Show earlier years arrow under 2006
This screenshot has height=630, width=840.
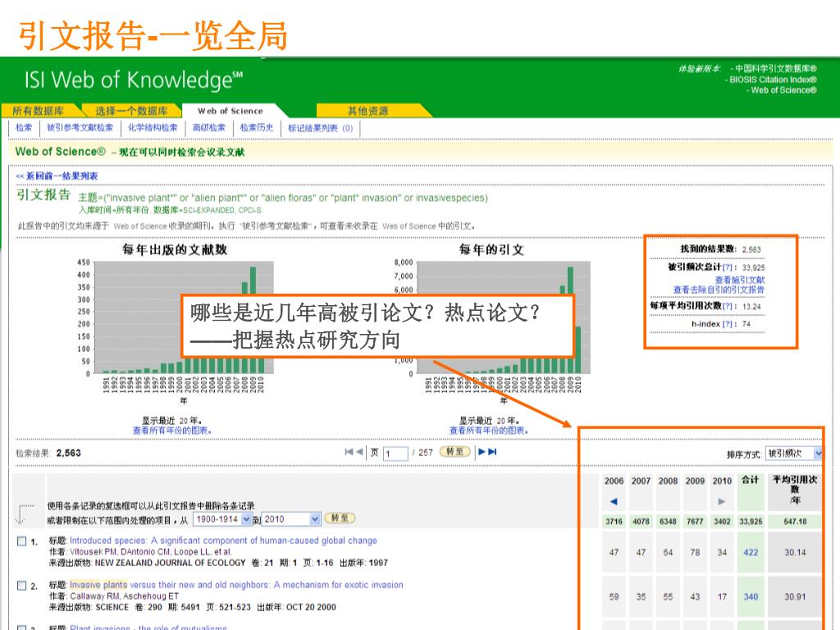pyautogui.click(x=614, y=501)
